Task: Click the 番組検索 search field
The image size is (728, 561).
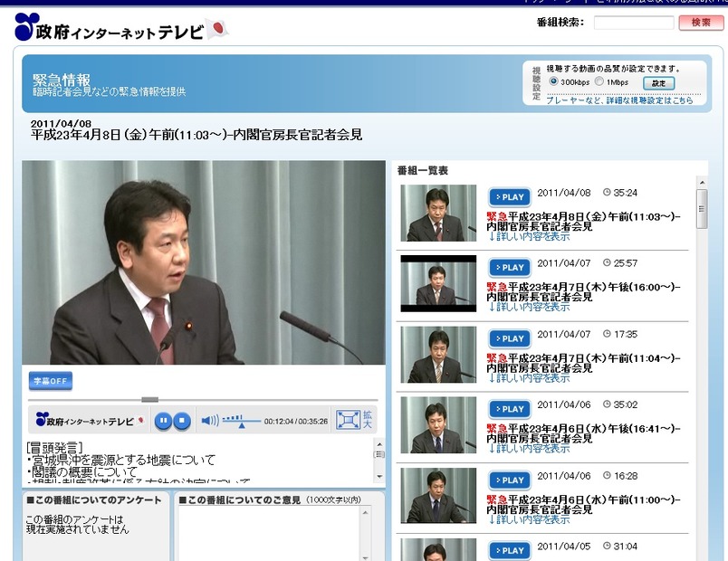Action: click(634, 23)
